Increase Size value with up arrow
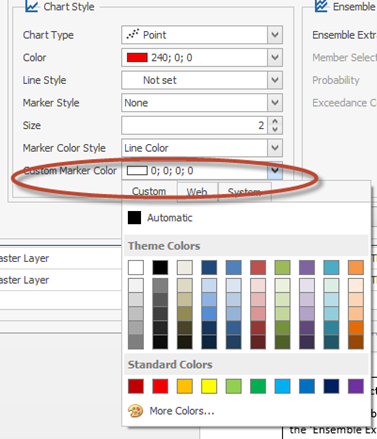Screen dimensions: 377x439 (x=275, y=122)
